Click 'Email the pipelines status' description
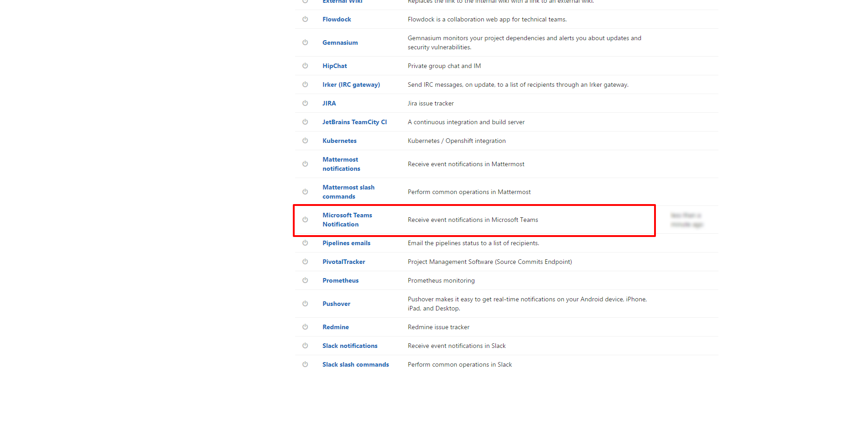This screenshot has width=868, height=426. (x=473, y=243)
